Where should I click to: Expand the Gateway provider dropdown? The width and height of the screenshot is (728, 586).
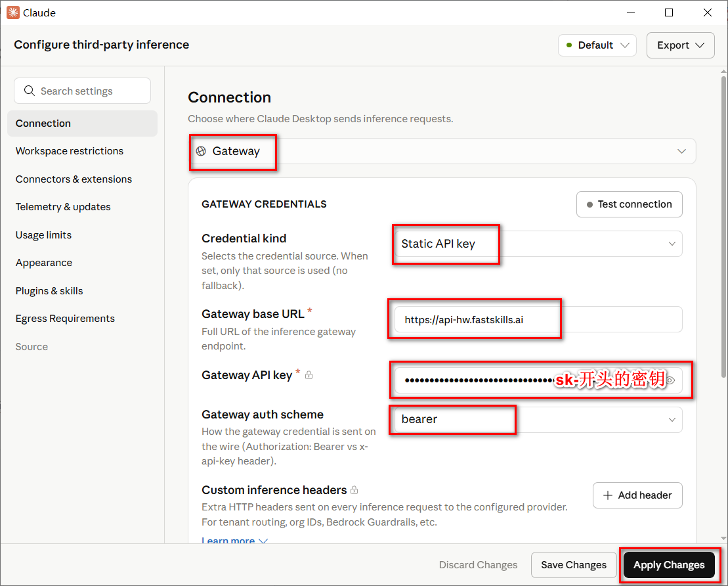[x=442, y=151]
